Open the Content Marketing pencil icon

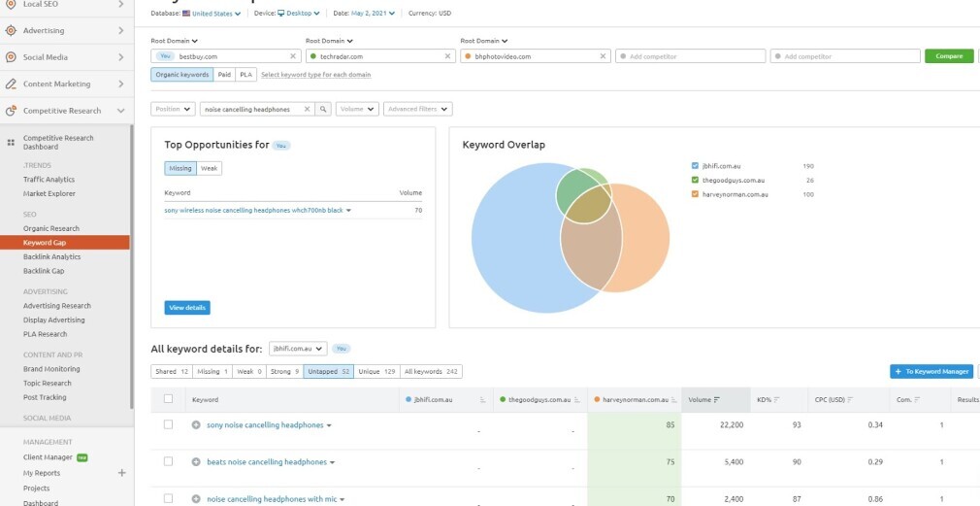coord(11,84)
